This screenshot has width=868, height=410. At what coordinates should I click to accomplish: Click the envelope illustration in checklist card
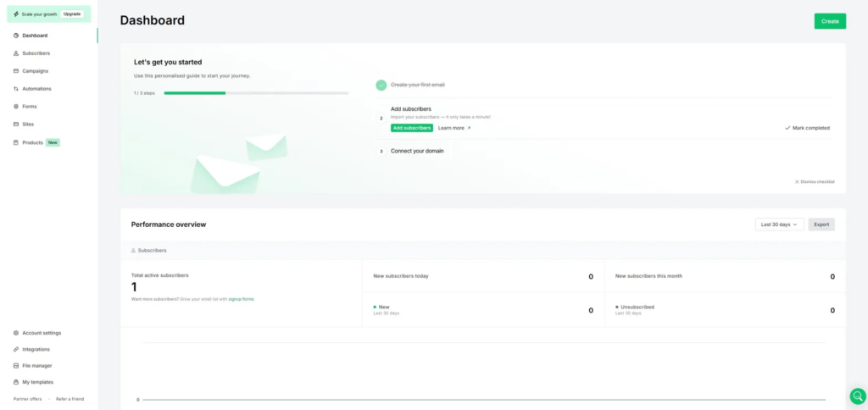pos(238,163)
